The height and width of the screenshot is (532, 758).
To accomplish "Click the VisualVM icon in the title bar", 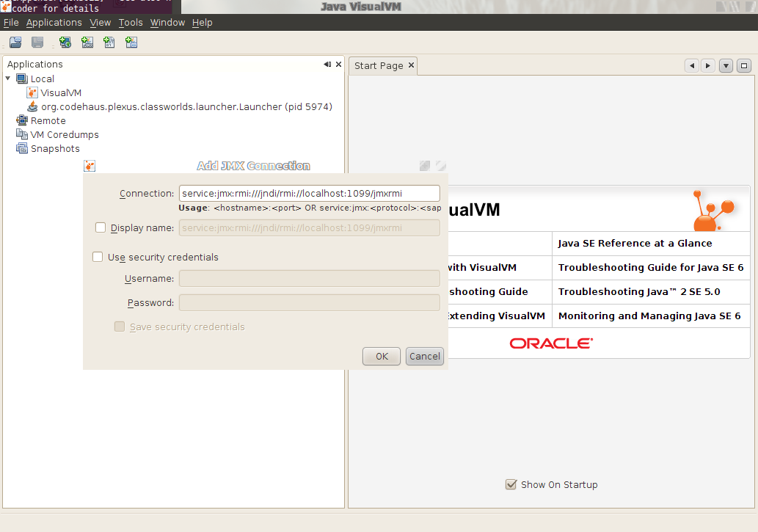I will 6,6.
